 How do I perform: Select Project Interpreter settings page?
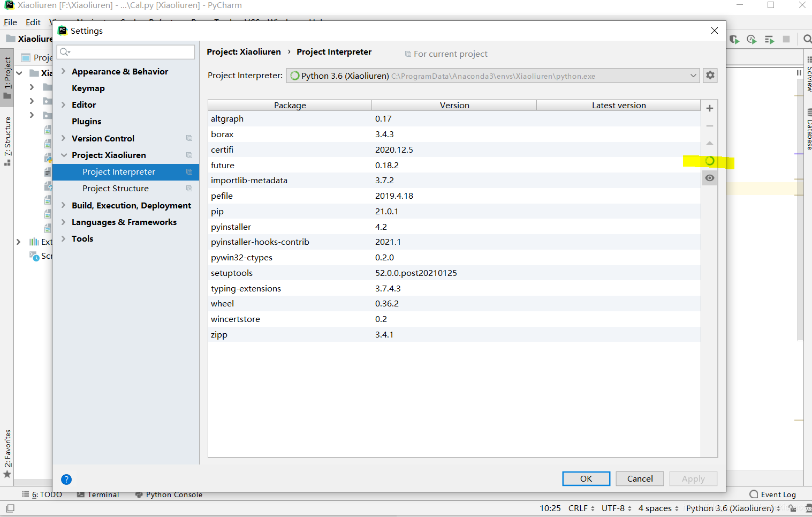point(126,172)
